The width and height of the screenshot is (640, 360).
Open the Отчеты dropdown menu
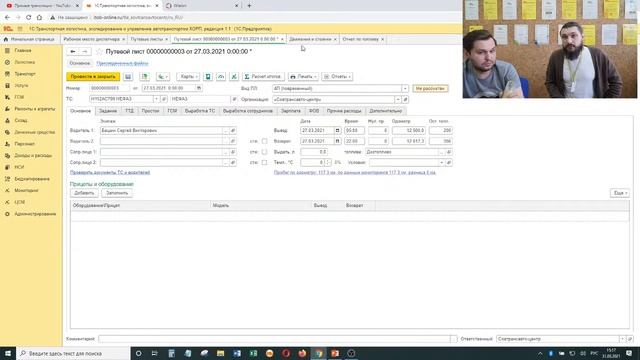[x=337, y=76]
